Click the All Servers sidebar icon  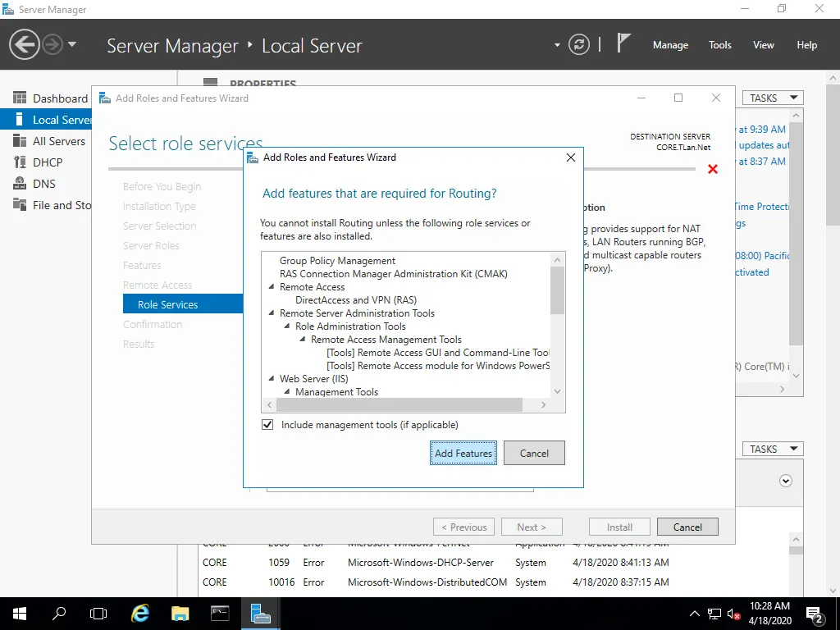[x=20, y=141]
